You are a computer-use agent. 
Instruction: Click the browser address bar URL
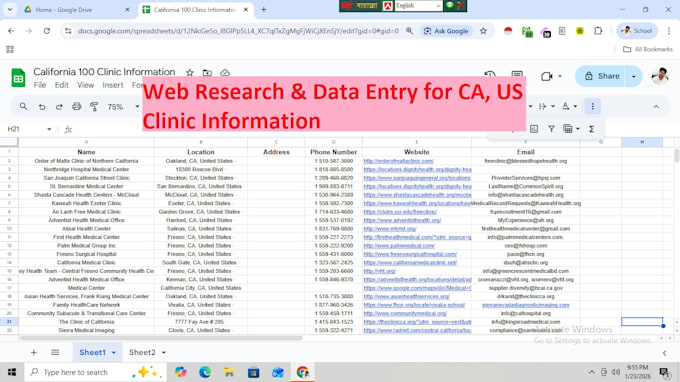click(x=238, y=31)
